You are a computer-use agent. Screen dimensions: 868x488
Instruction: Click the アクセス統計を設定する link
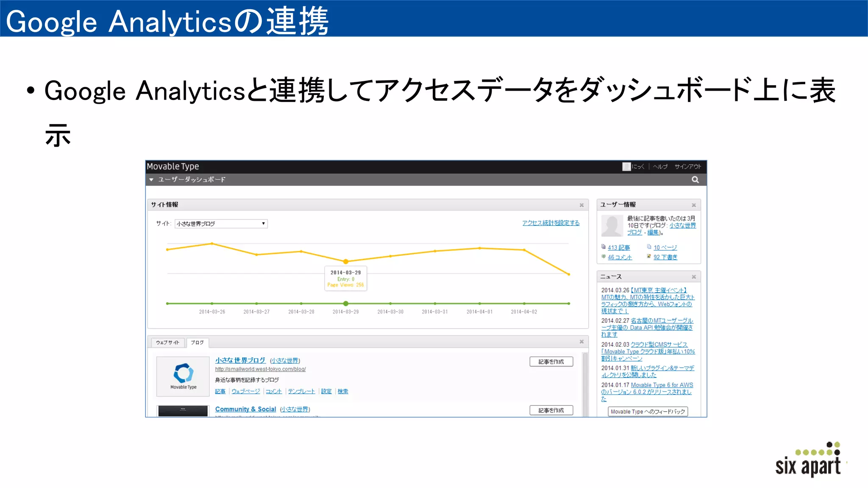point(551,223)
